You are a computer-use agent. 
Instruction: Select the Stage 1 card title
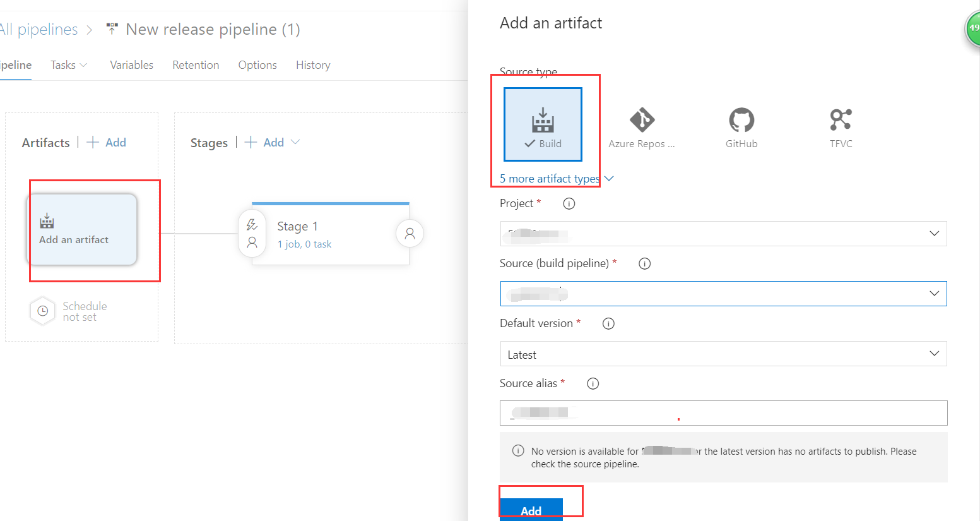[x=297, y=226]
